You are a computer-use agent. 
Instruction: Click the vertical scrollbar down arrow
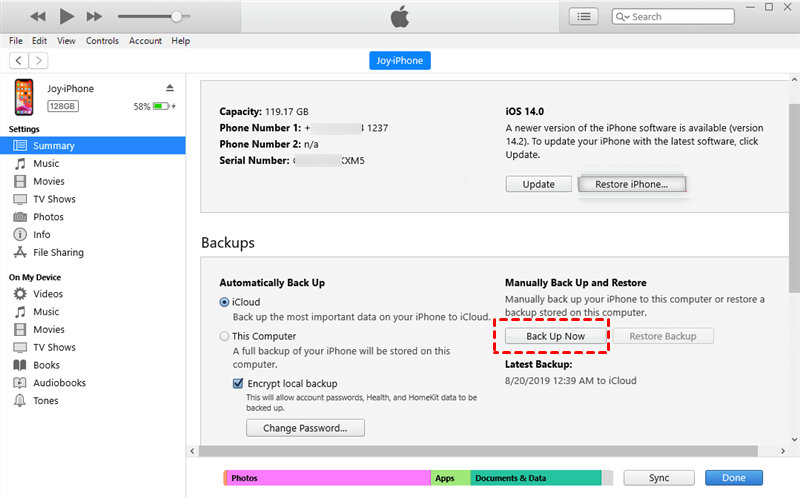coord(794,439)
